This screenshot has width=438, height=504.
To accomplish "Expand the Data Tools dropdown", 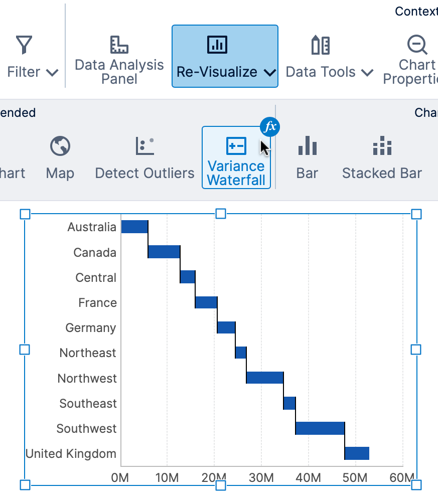I will pos(367,73).
